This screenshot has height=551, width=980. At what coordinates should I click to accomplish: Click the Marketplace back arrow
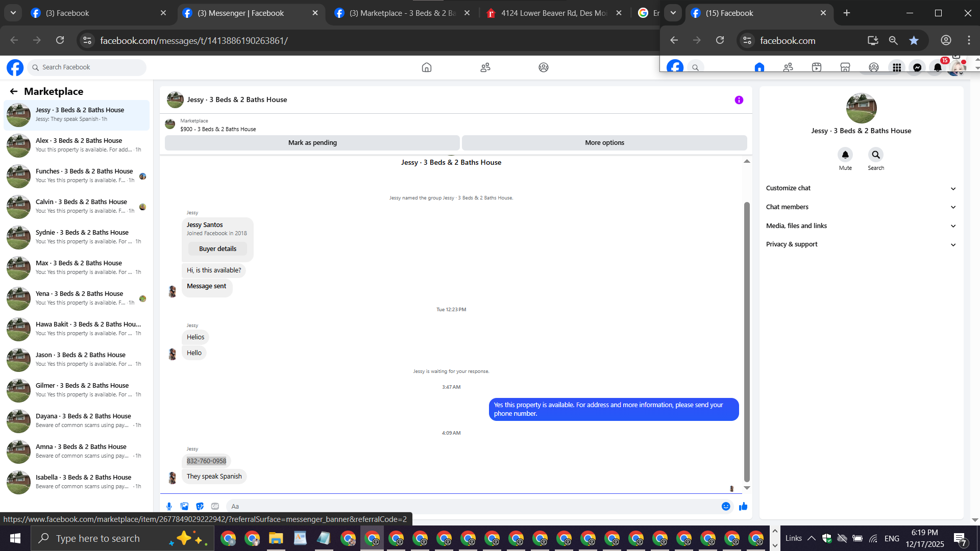(14, 91)
